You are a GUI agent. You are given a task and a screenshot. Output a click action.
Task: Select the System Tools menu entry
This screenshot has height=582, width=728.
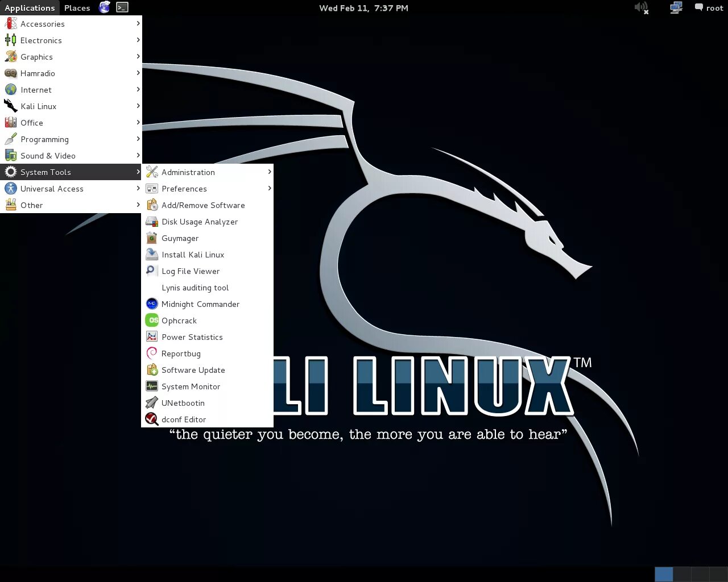pos(71,172)
